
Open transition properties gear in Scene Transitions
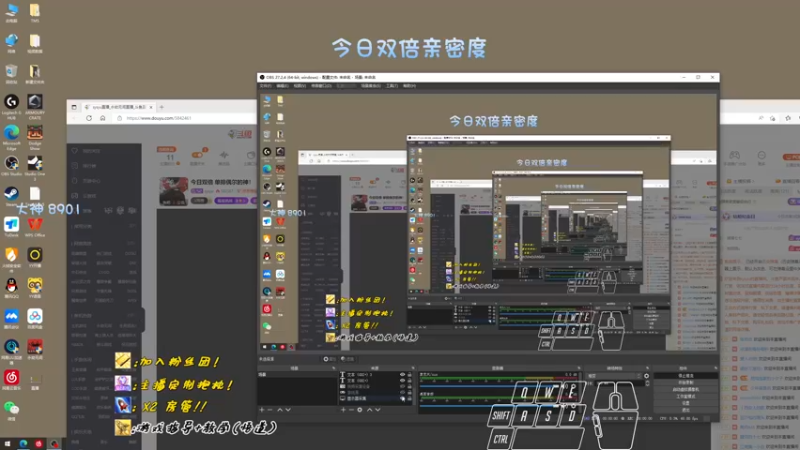[x=646, y=376]
